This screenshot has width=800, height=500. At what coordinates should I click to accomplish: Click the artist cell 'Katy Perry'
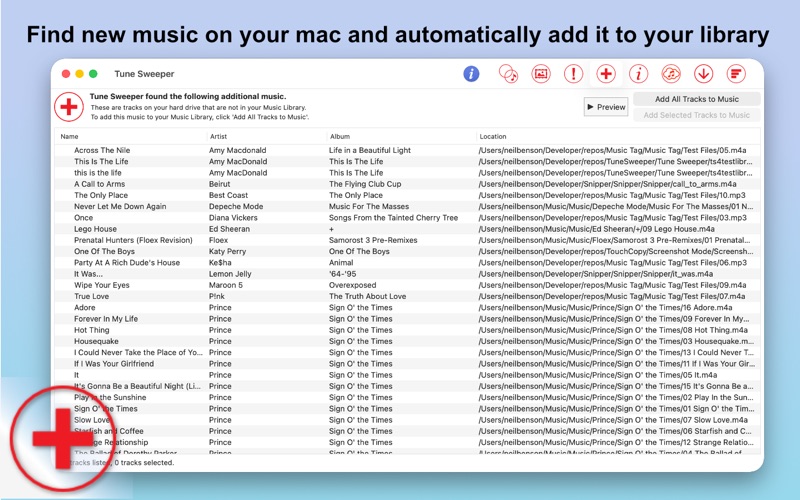pyautogui.click(x=227, y=252)
